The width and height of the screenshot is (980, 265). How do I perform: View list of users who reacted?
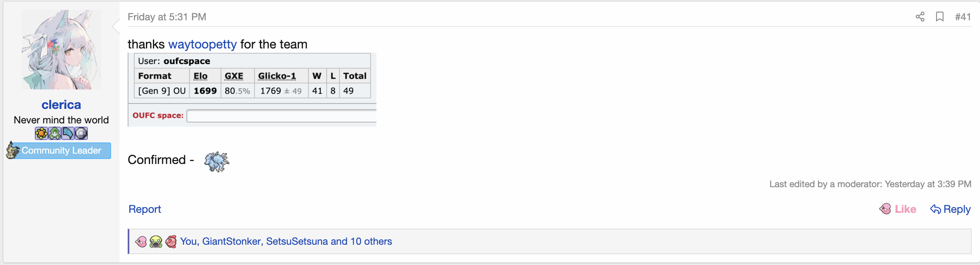(x=286, y=241)
